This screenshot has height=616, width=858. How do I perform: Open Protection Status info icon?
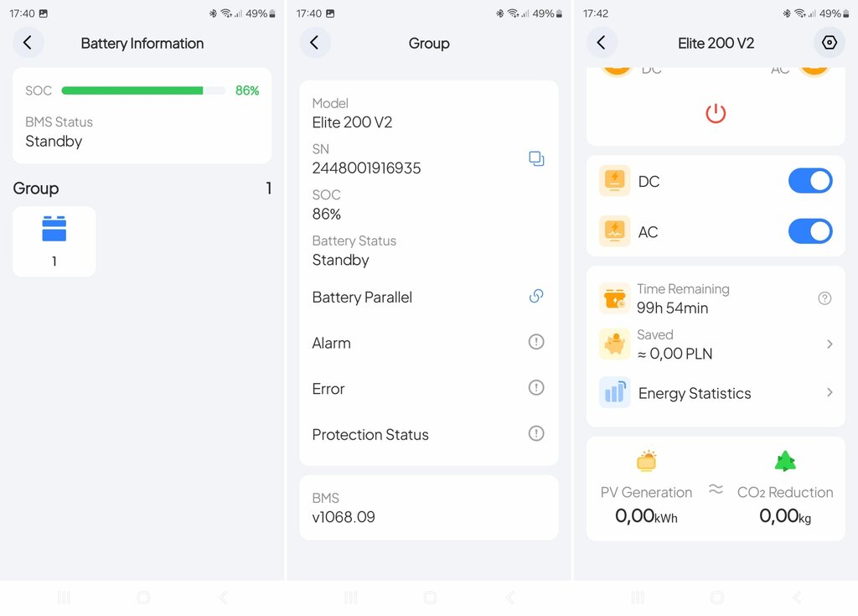click(x=536, y=433)
